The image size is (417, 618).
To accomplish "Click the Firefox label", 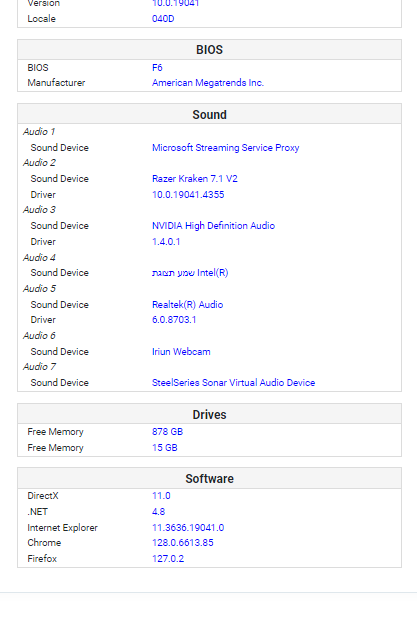I will (42, 558).
